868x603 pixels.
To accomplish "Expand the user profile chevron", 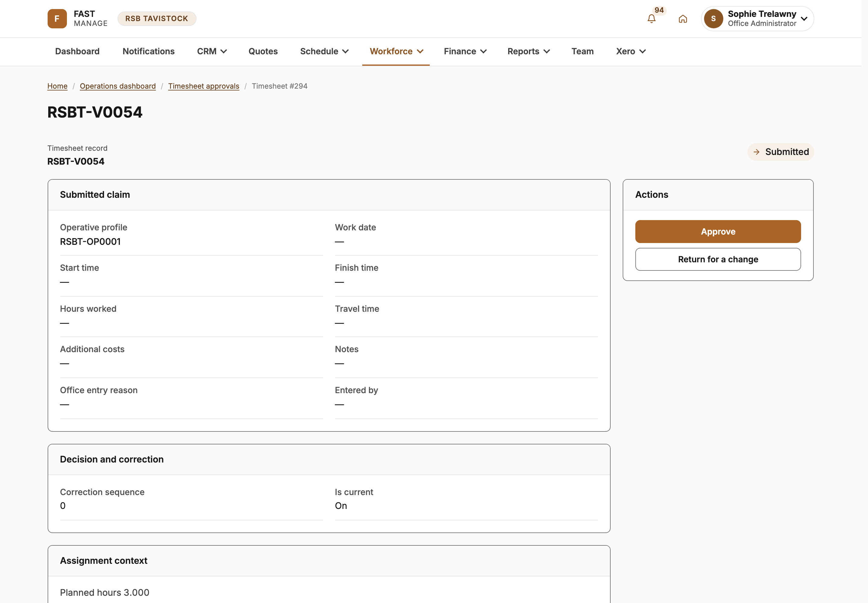I will (x=804, y=18).
